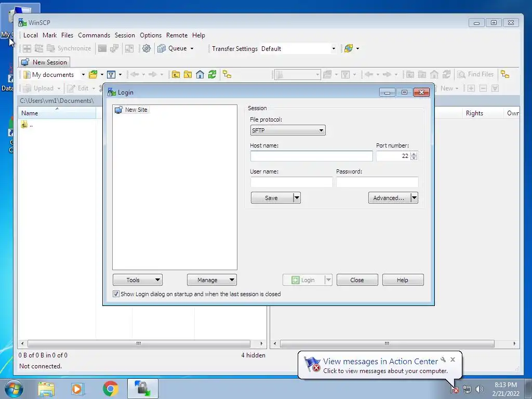Select the New Session tab
Screen dimensions: 532x399
click(x=44, y=62)
